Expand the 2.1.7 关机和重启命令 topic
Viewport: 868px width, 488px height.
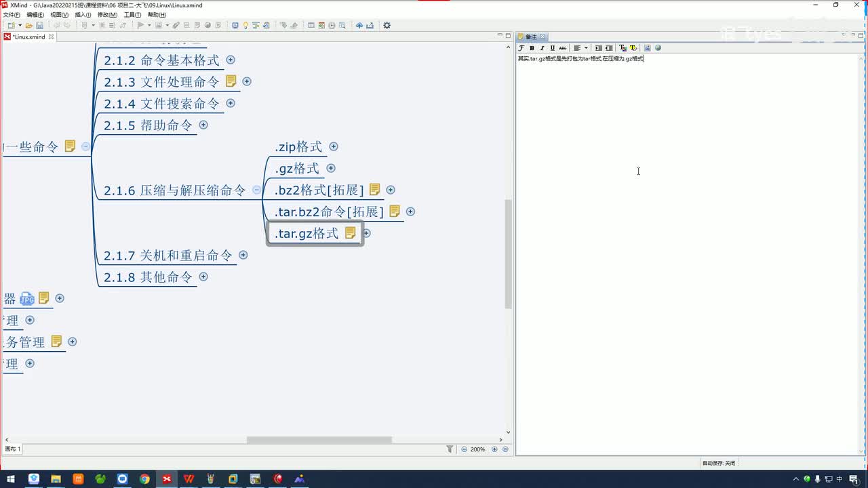(x=243, y=255)
